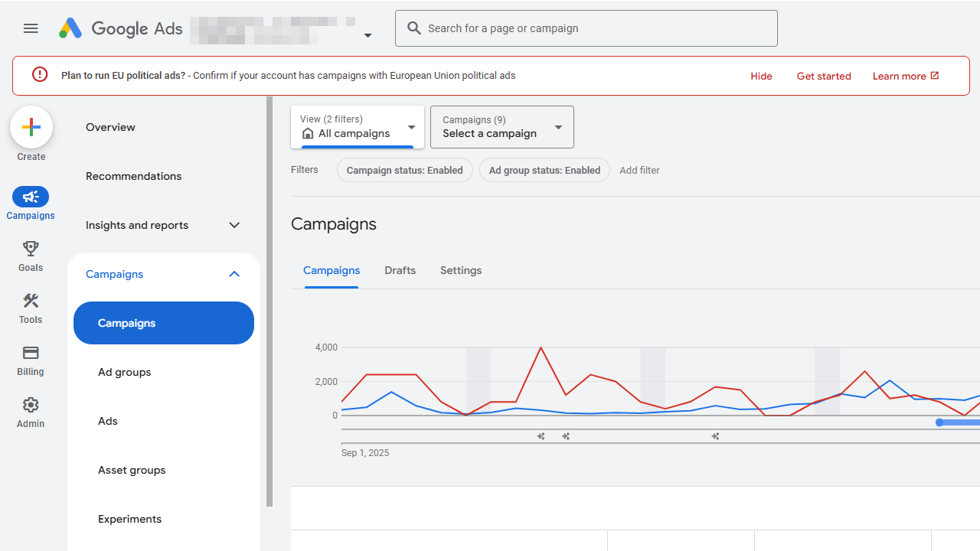Hide the EU political ads banner

coord(761,76)
